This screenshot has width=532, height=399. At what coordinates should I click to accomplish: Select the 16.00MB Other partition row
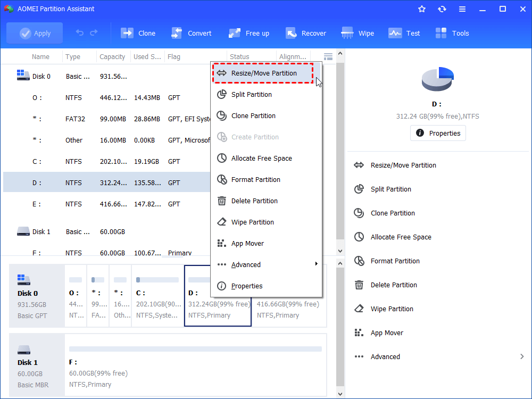(107, 140)
